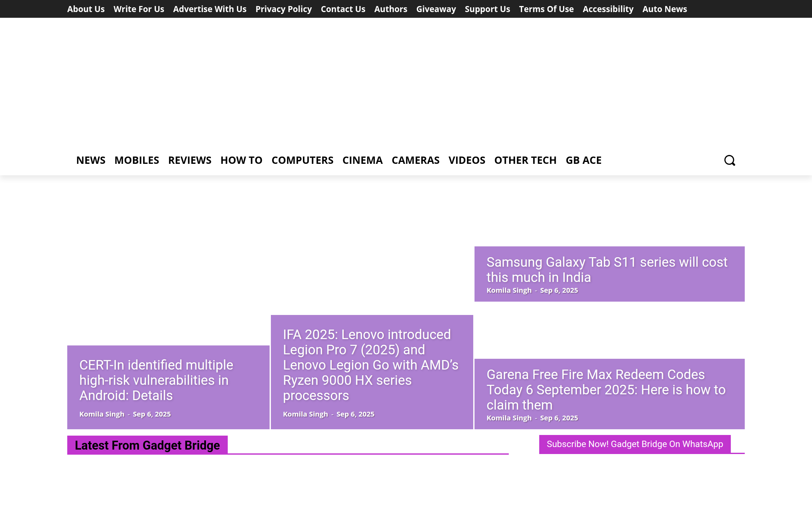Select the NEWS menu item
Viewport: 812px width, 508px height.
[91, 160]
